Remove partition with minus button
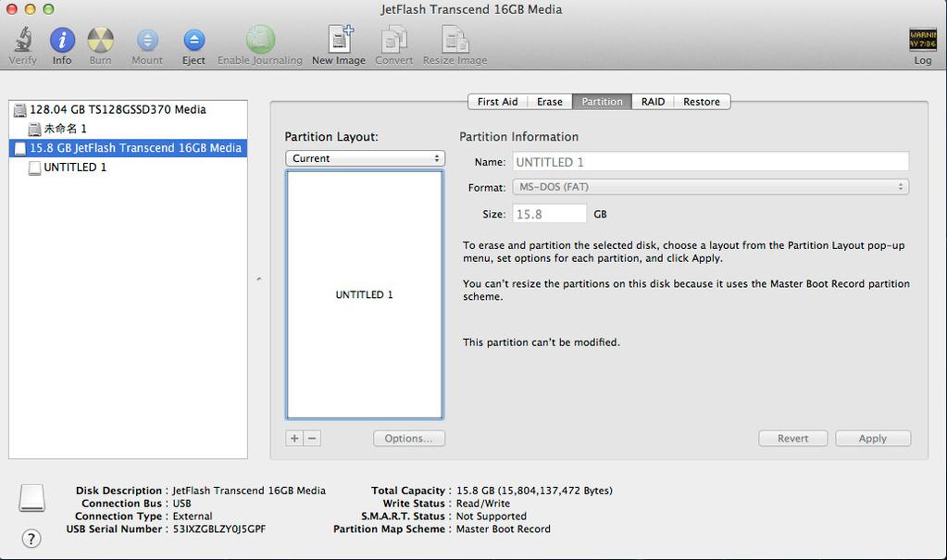 312,438
